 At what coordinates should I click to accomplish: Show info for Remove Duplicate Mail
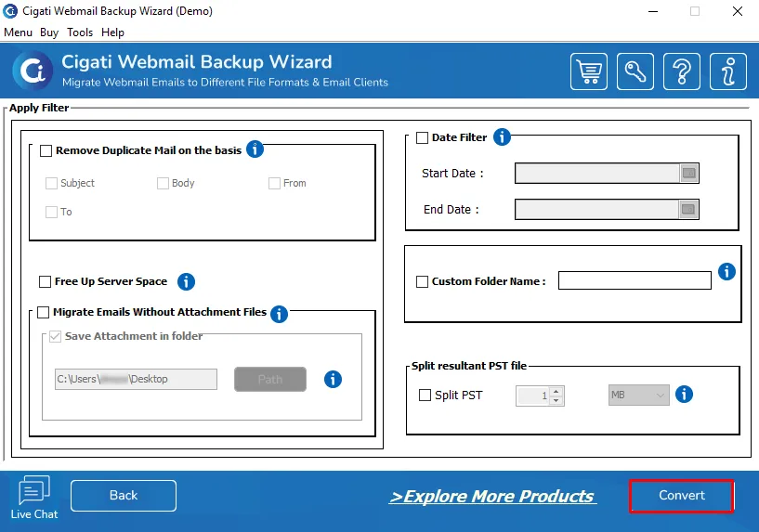point(255,149)
